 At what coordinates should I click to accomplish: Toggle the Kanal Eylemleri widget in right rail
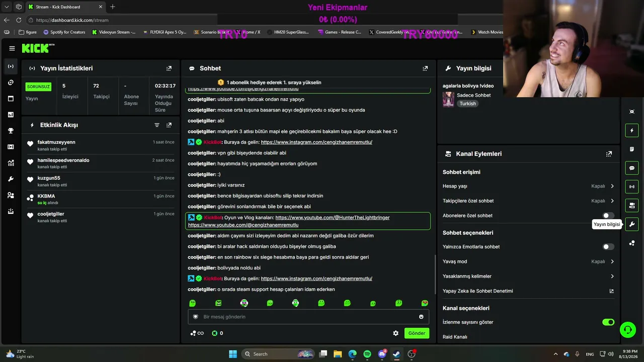point(632,206)
